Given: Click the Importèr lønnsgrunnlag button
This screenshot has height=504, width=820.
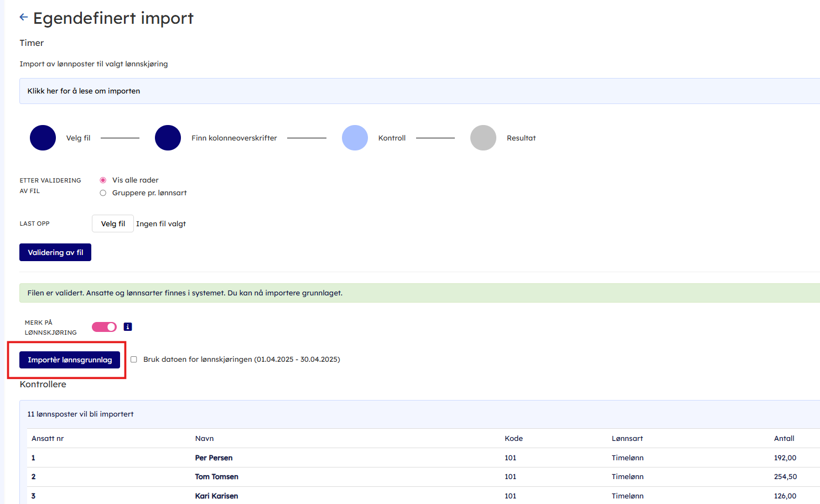Looking at the screenshot, I should click(x=70, y=360).
